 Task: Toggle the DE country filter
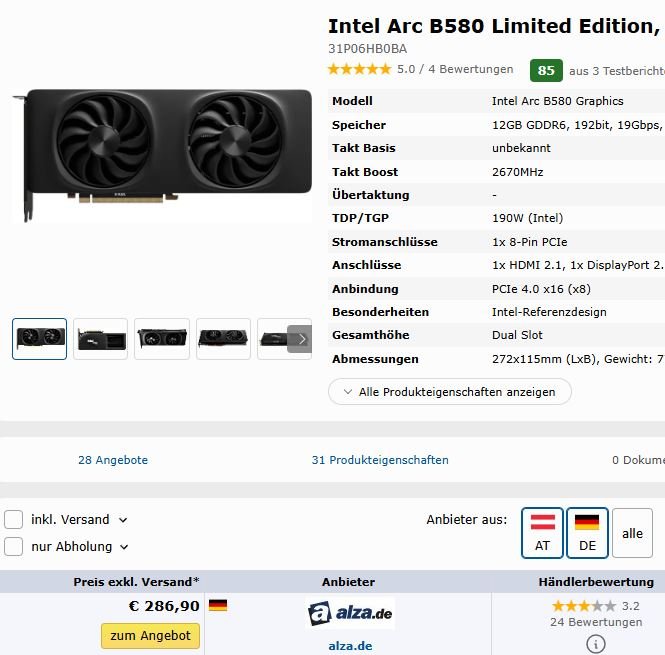587,533
